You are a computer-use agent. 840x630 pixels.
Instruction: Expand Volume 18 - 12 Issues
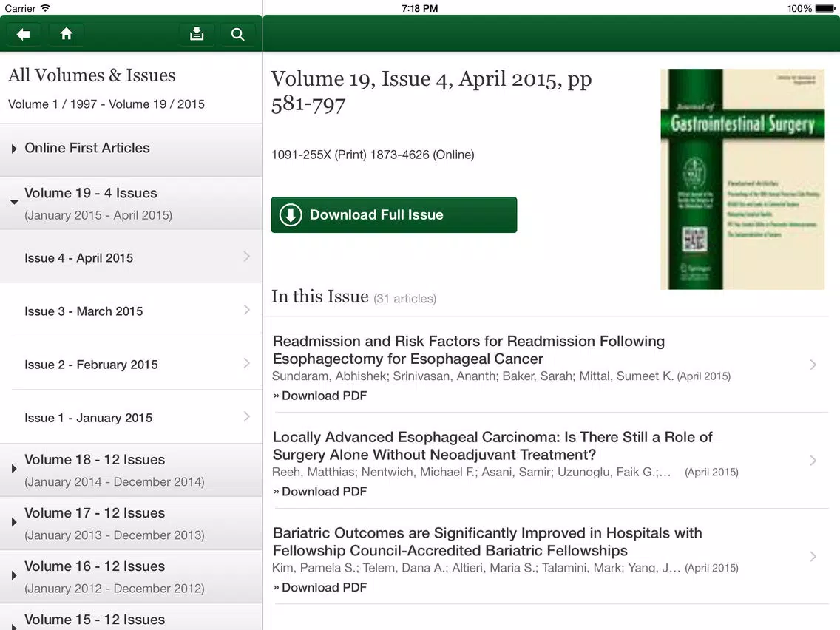[x=132, y=470]
